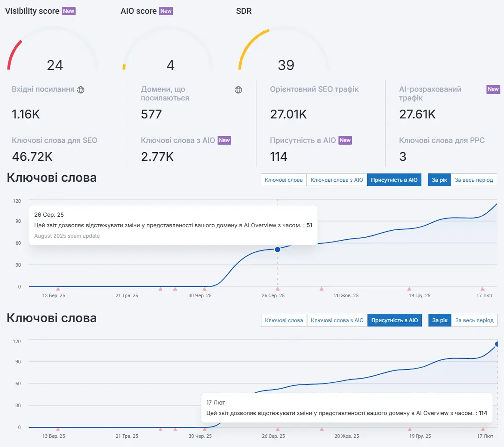Click the value 2.77K under Ключові слова з AIO
The width and height of the screenshot is (504, 447).
(157, 157)
